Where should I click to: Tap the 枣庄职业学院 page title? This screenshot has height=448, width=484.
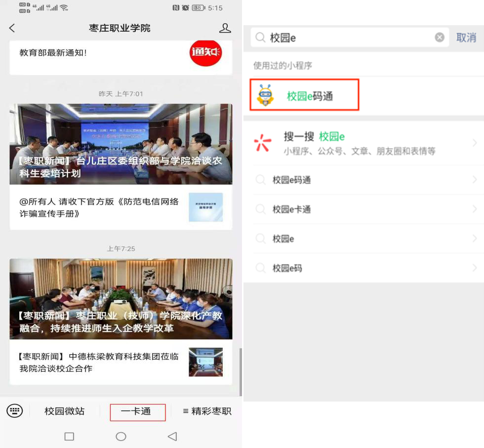pos(120,28)
